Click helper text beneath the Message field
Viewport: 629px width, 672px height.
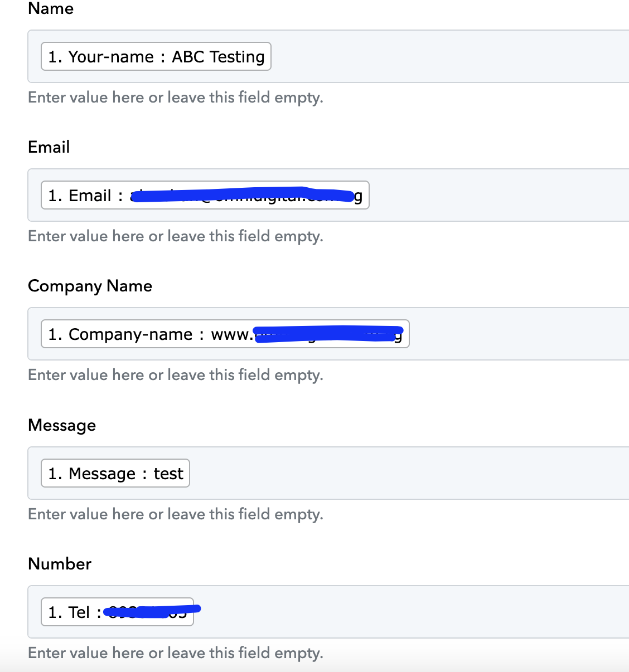[x=176, y=514]
